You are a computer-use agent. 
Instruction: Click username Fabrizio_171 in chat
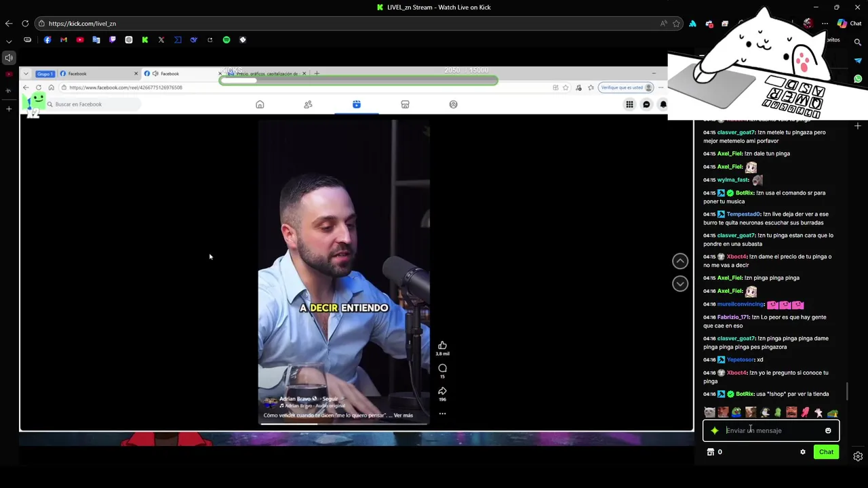(x=733, y=317)
